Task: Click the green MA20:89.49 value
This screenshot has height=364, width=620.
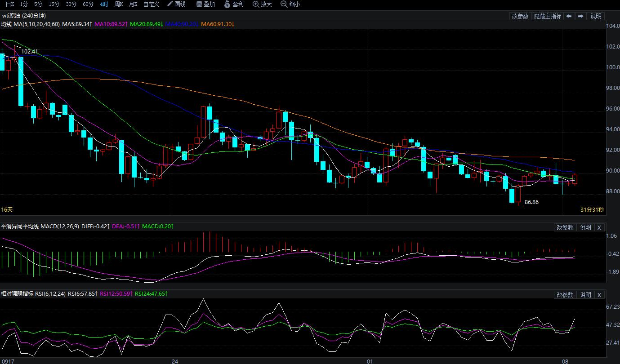Action: point(147,24)
